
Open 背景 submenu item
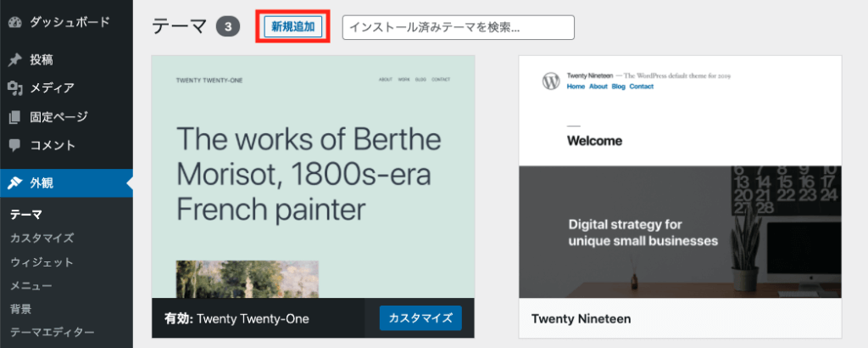pos(21,308)
